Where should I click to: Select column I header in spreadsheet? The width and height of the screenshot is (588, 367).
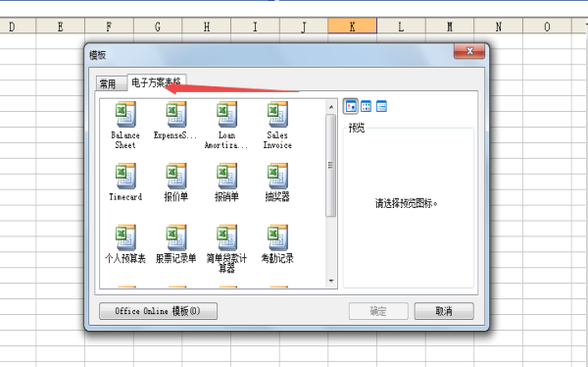coord(256,26)
